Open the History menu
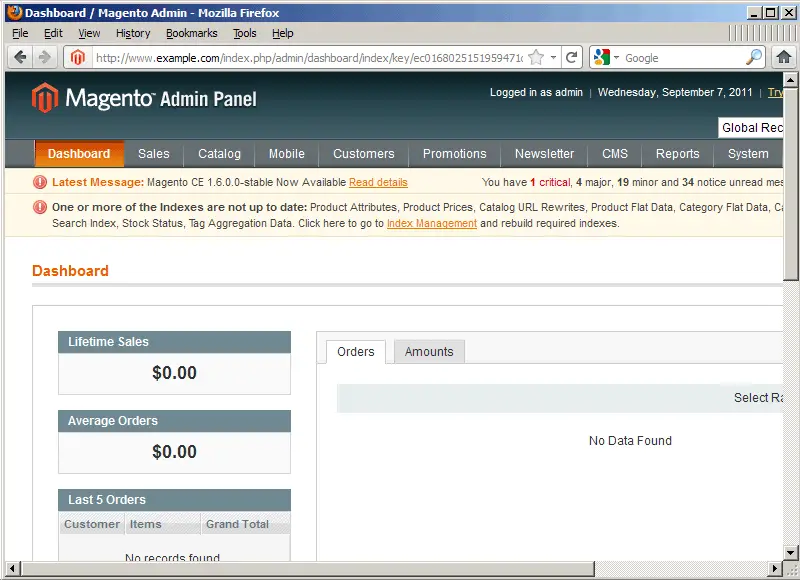Viewport: 800px width, 580px height. point(133,33)
